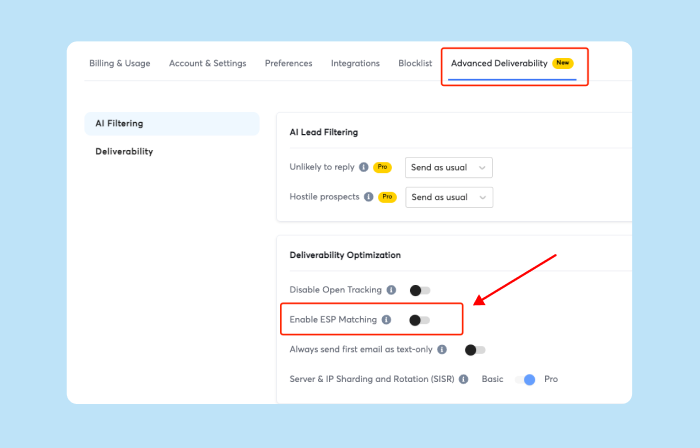The image size is (700, 448).
Task: Click info icon beside Enable ESP Matching
Action: click(387, 319)
